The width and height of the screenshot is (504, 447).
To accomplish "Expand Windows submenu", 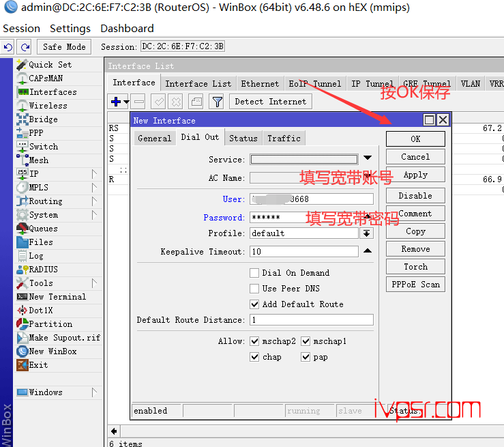I will click(94, 392).
